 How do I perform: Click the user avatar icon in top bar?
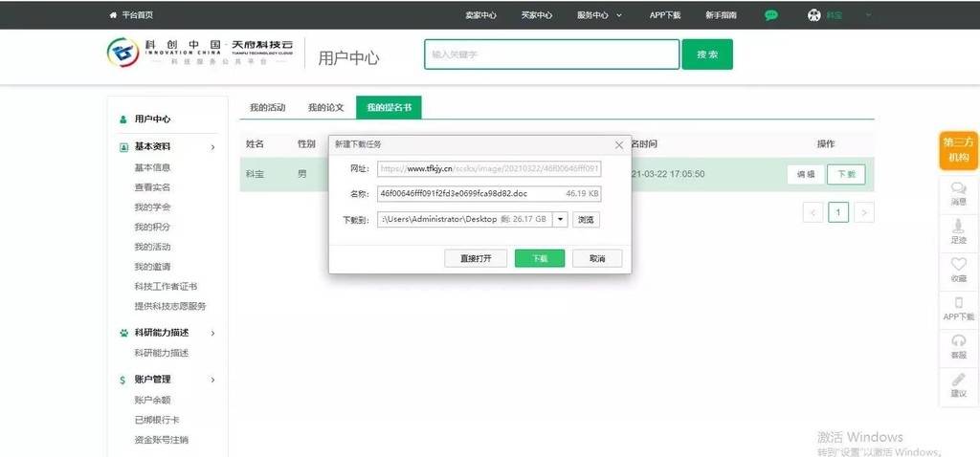814,15
